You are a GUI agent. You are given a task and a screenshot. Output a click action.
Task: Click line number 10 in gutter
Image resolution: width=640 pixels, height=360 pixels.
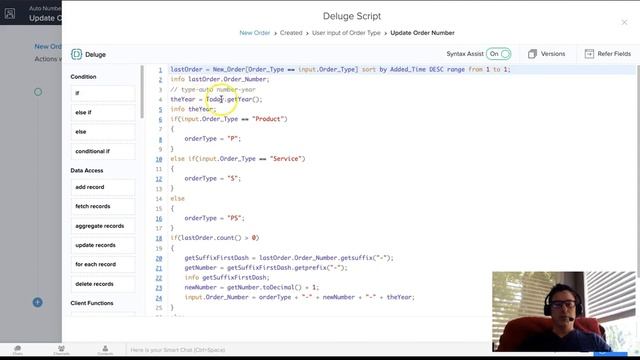[x=159, y=159]
